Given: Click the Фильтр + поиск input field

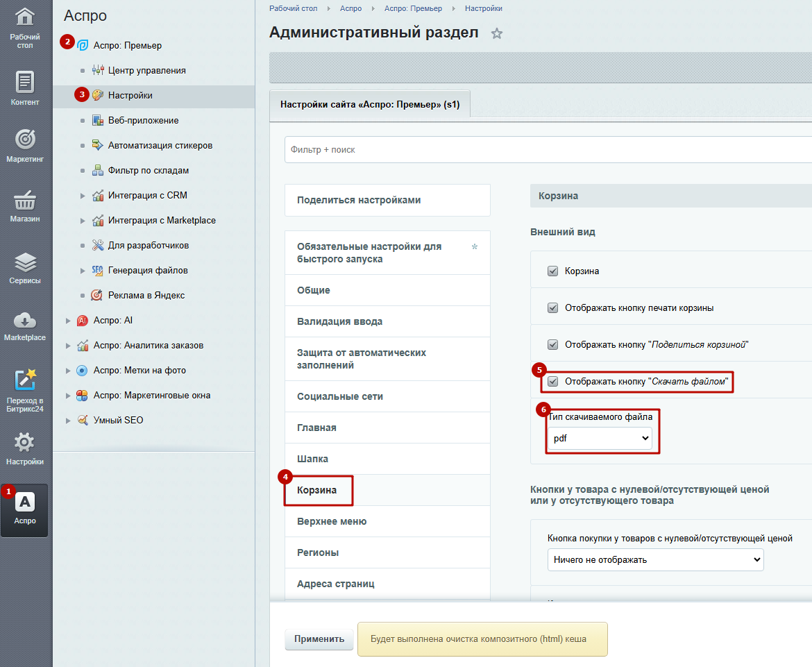Looking at the screenshot, I should (x=548, y=150).
